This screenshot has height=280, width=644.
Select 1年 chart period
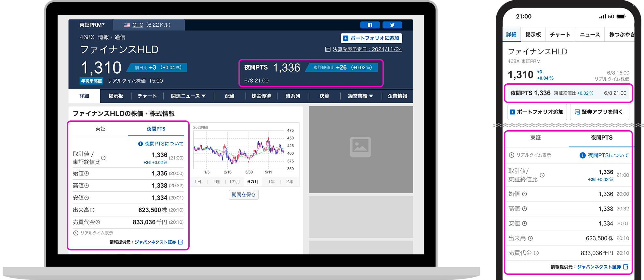point(271,182)
